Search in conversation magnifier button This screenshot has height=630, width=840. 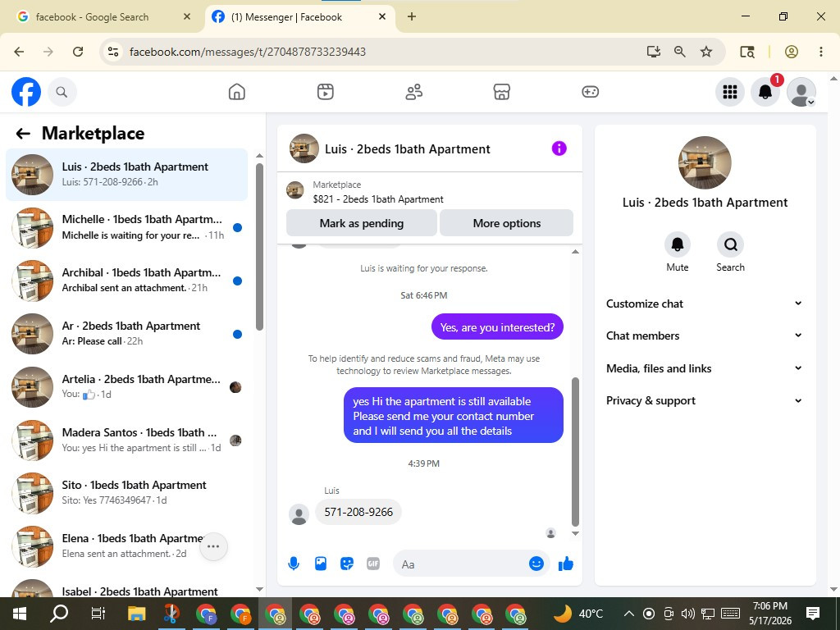pos(730,244)
